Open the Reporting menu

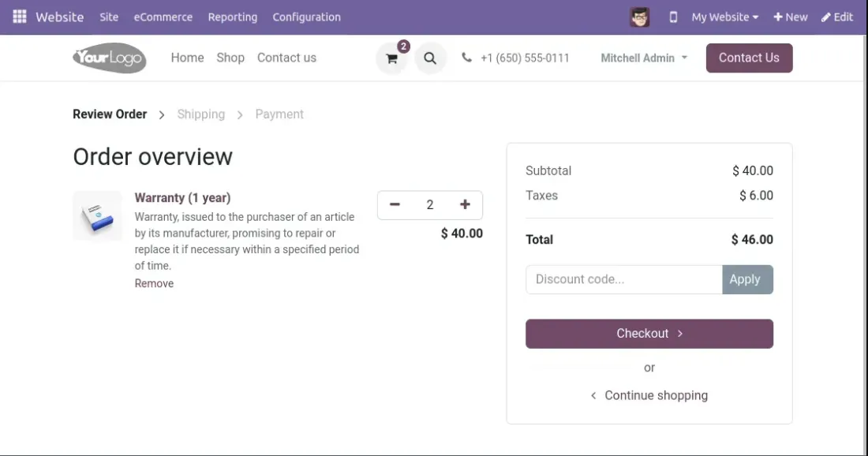[232, 17]
